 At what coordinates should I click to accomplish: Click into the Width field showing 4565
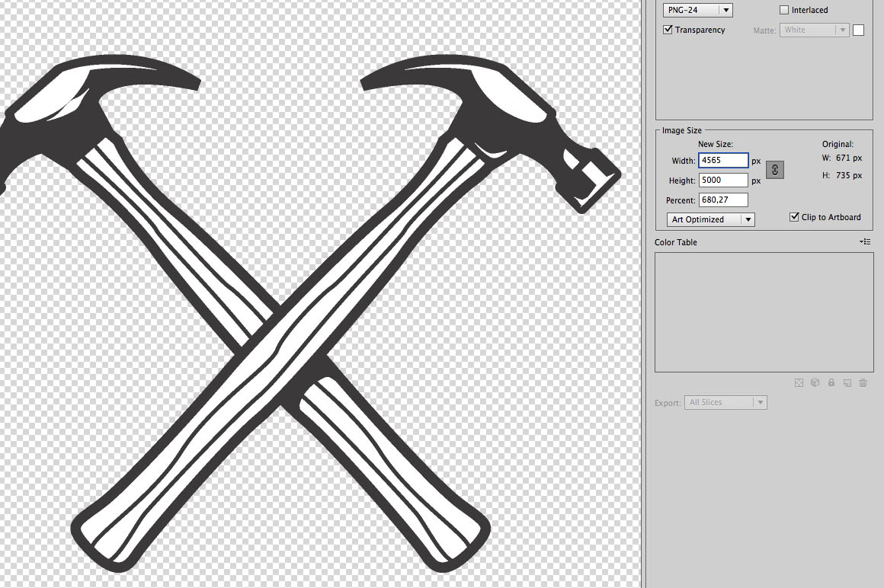722,161
